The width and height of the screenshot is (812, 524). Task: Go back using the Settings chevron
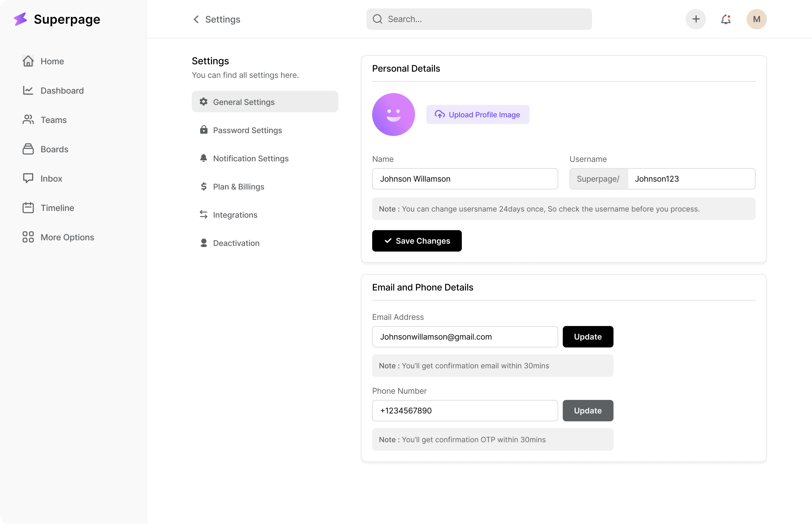tap(196, 19)
